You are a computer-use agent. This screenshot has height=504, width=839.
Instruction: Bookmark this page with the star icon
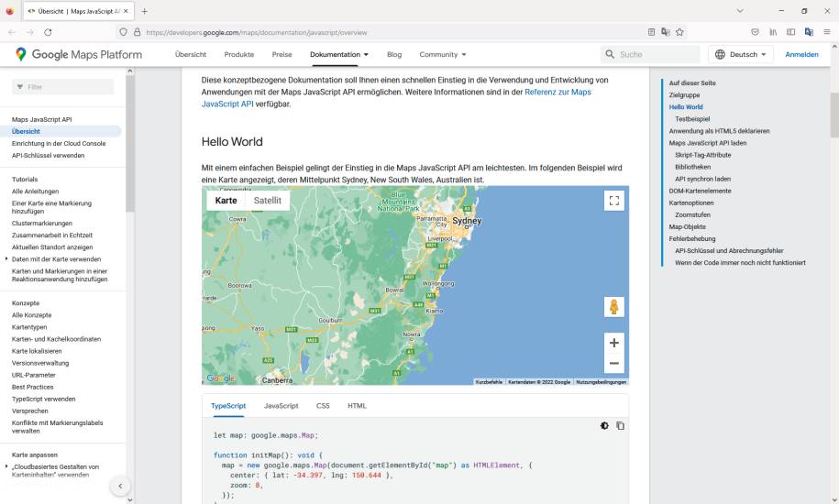pos(679,32)
